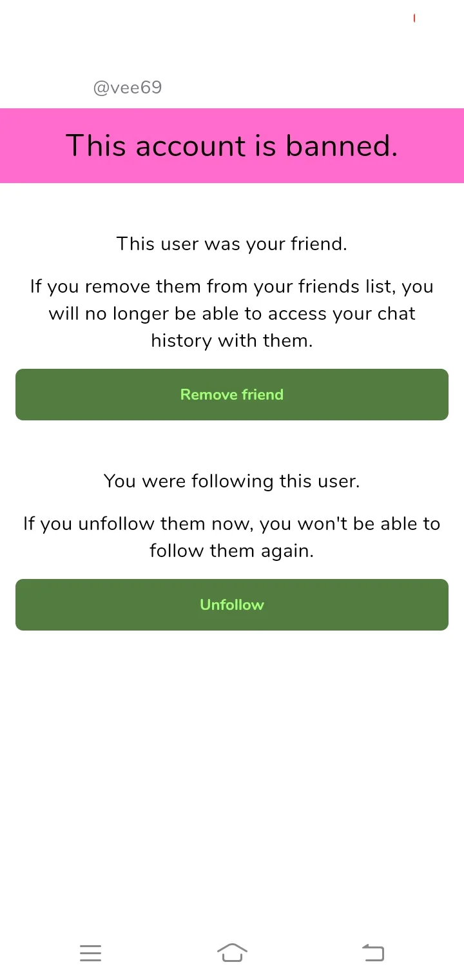Go back using the Back arrow icon
Viewport: 464px width, 980px height.
pyautogui.click(x=373, y=952)
